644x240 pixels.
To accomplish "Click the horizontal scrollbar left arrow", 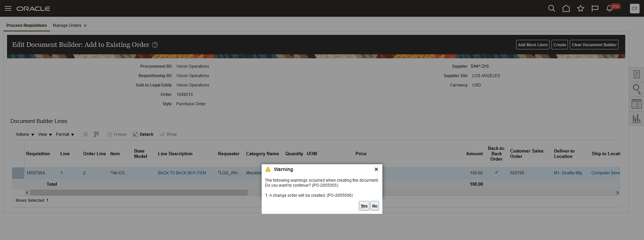I will pos(27,193).
